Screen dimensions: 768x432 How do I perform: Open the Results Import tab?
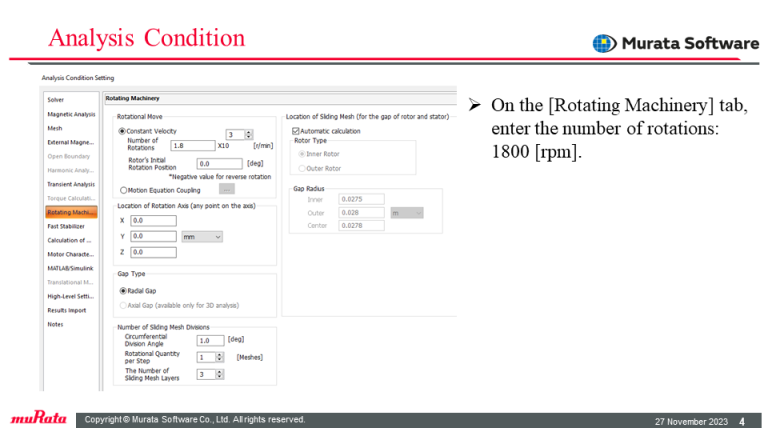click(x=68, y=310)
